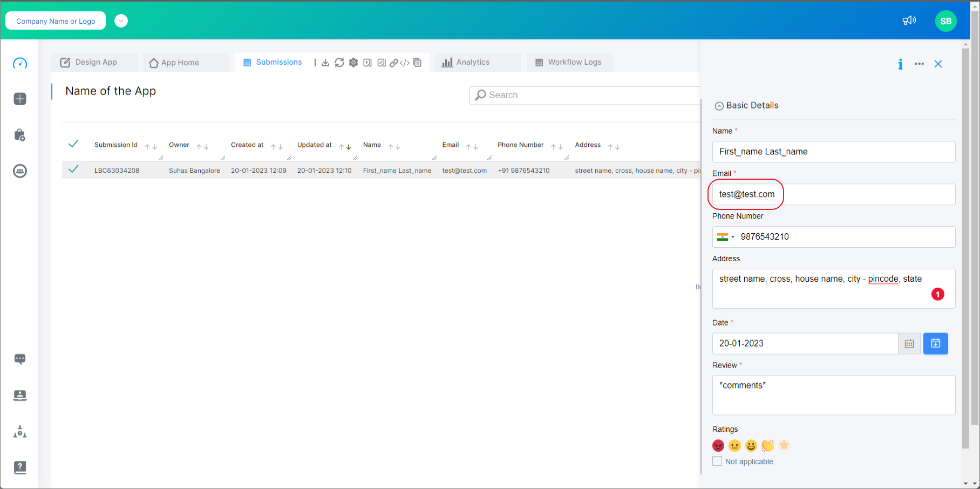Collapse the Basic Details section
Image resolution: width=980 pixels, height=489 pixels.
[719, 106]
